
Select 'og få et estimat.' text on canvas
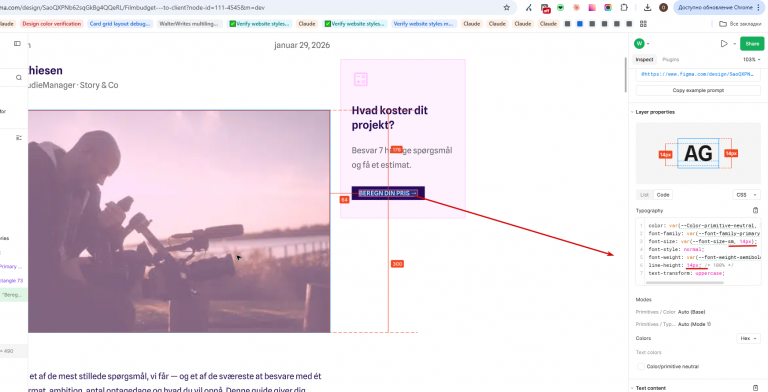pos(381,165)
